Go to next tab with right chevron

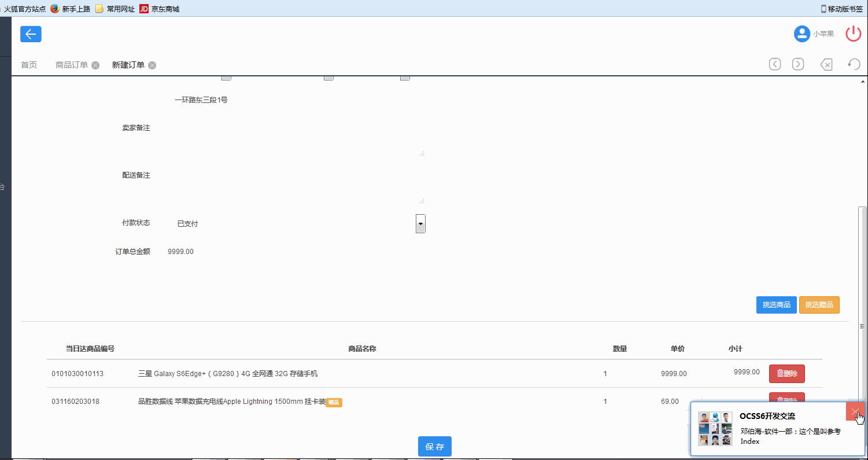(x=798, y=64)
